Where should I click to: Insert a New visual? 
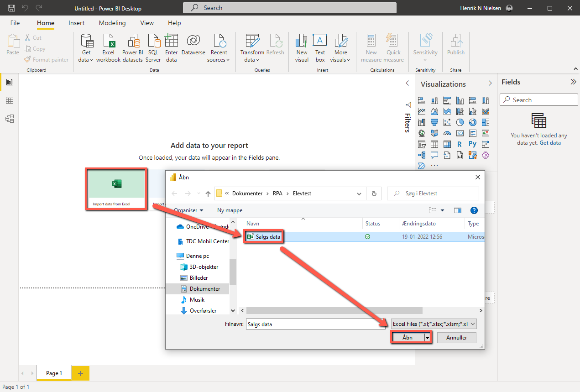point(302,48)
